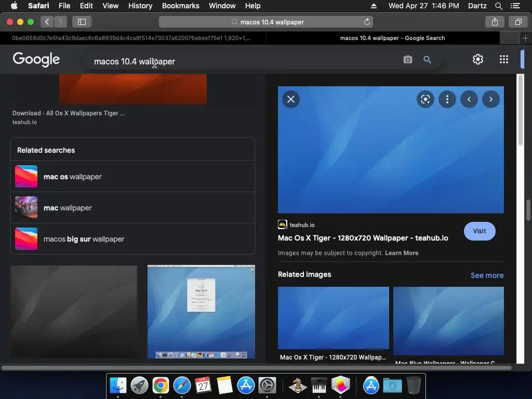This screenshot has width=532, height=399.
Task: Select related search 'mac os wallpaper'
Action: (x=132, y=177)
